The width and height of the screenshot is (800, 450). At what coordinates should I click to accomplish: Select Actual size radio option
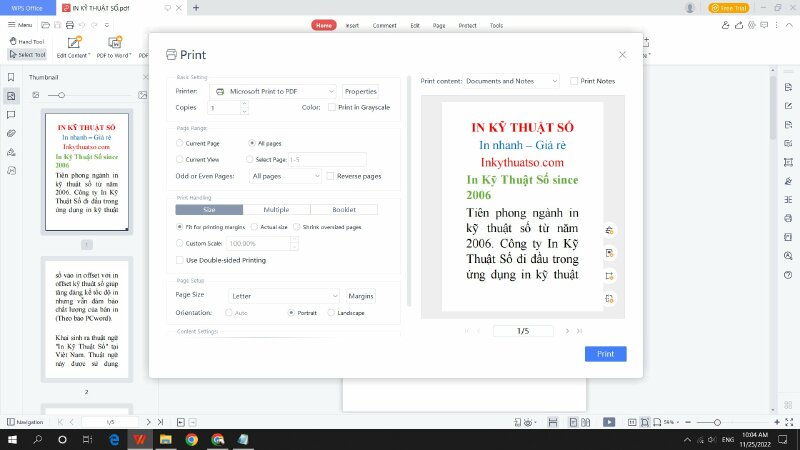tap(254, 227)
